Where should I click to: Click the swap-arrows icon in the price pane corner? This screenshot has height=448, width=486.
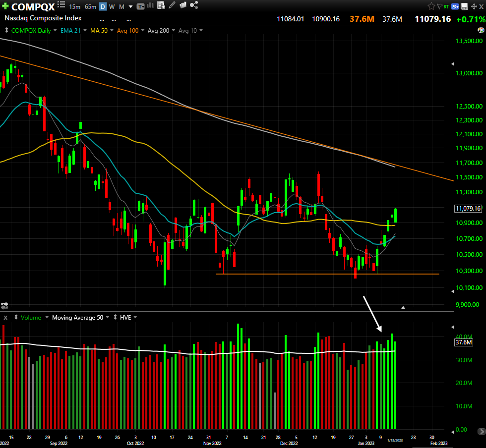[x=4, y=305]
